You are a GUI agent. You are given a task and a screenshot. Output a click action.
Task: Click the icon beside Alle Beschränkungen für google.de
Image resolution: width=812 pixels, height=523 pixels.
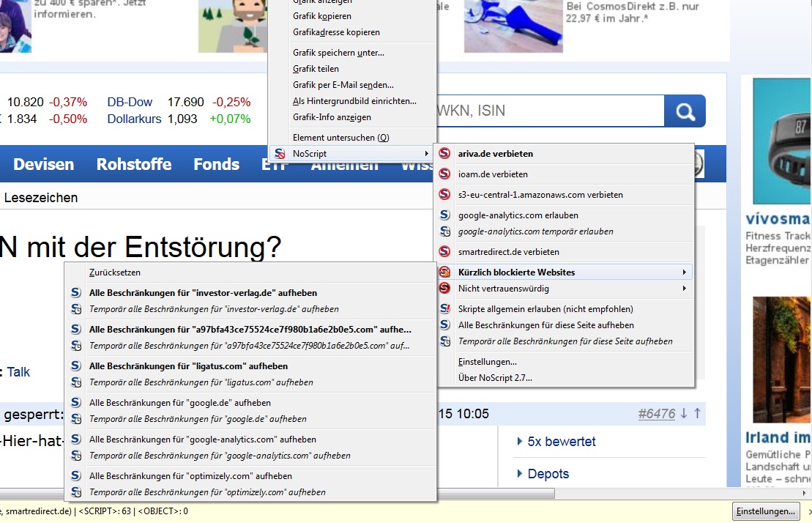[75, 402]
